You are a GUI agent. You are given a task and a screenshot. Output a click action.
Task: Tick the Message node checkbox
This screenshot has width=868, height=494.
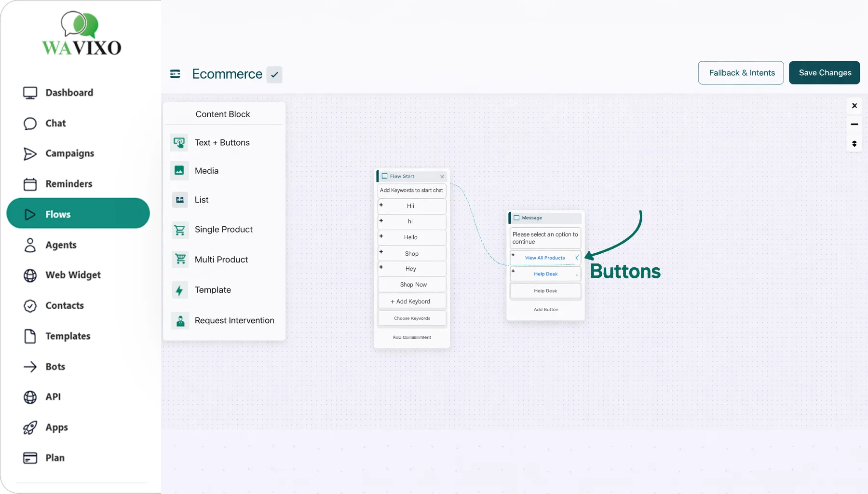click(x=516, y=218)
